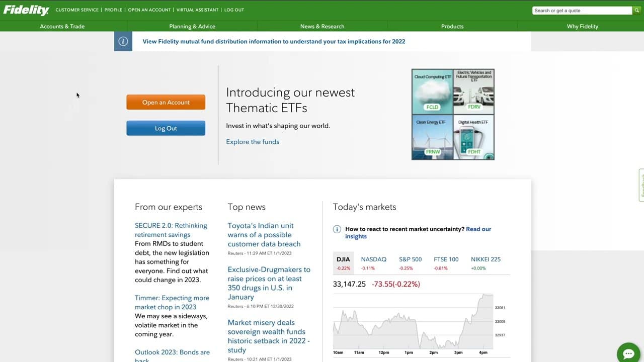Click the info icon next to market uncertainty message
Viewport: 644px width, 362px height.
337,229
